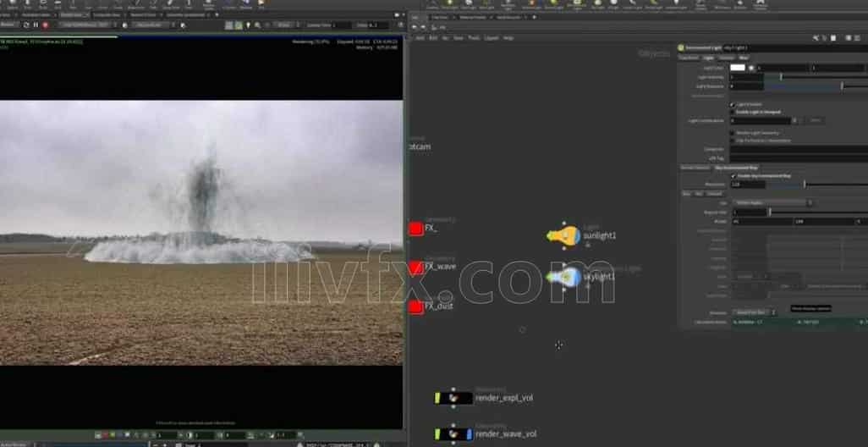This screenshot has height=447, width=868.
Task: Open the Tools menu in the network editor
Action: (x=474, y=37)
